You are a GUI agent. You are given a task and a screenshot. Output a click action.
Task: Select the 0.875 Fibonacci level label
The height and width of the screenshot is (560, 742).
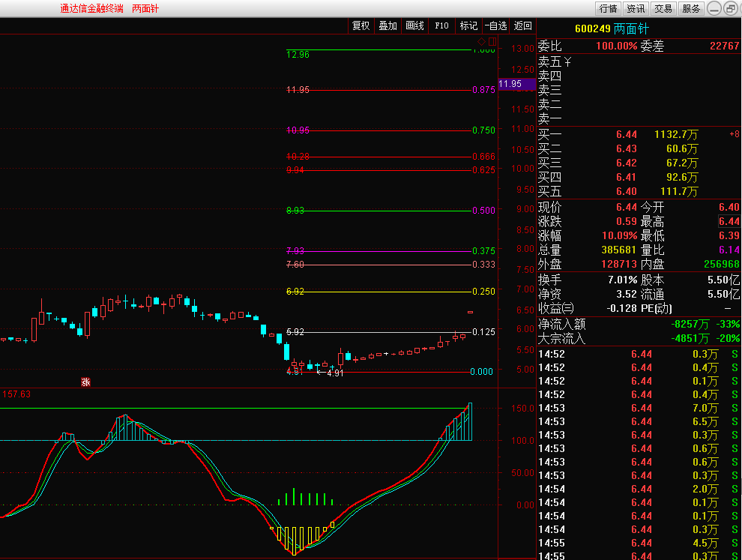[x=483, y=89]
